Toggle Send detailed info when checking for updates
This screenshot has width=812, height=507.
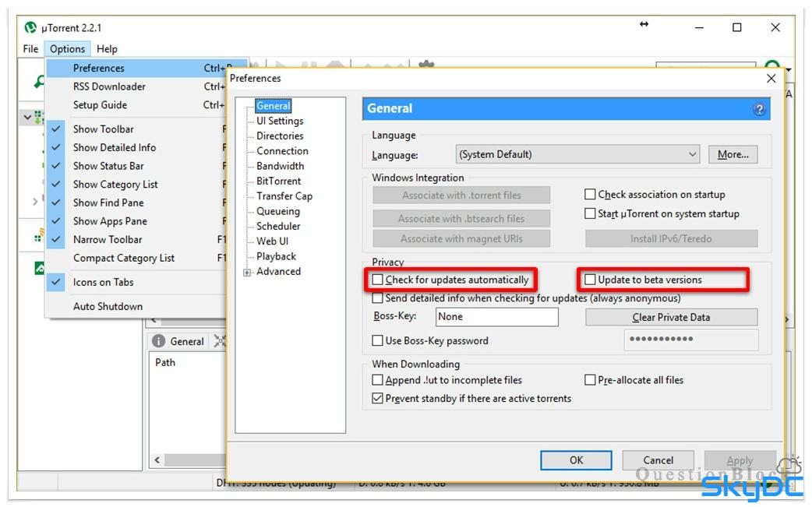[377, 298]
